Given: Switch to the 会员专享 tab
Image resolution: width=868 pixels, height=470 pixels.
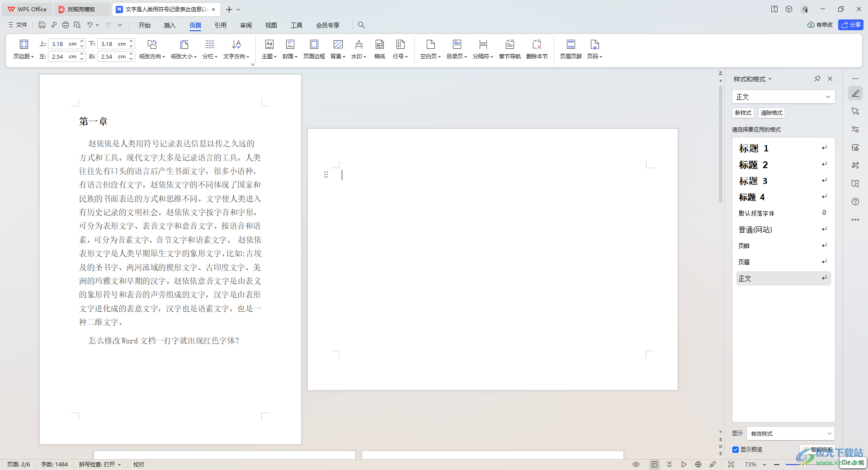Looking at the screenshot, I should tap(328, 25).
